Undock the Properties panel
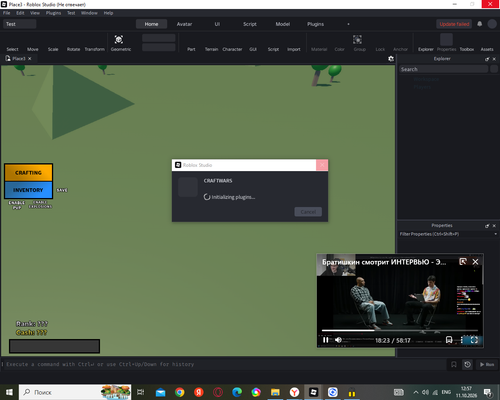This screenshot has width=500, height=400. (x=487, y=226)
